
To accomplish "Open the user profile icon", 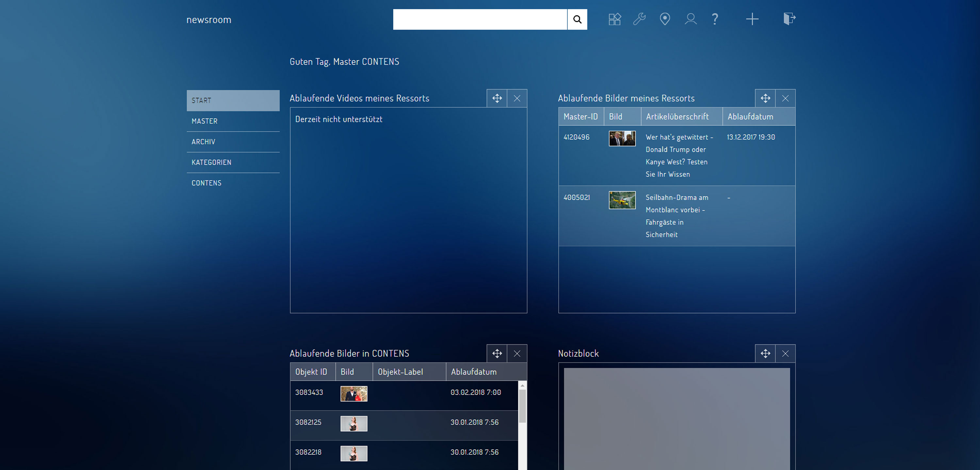I will tap(691, 19).
